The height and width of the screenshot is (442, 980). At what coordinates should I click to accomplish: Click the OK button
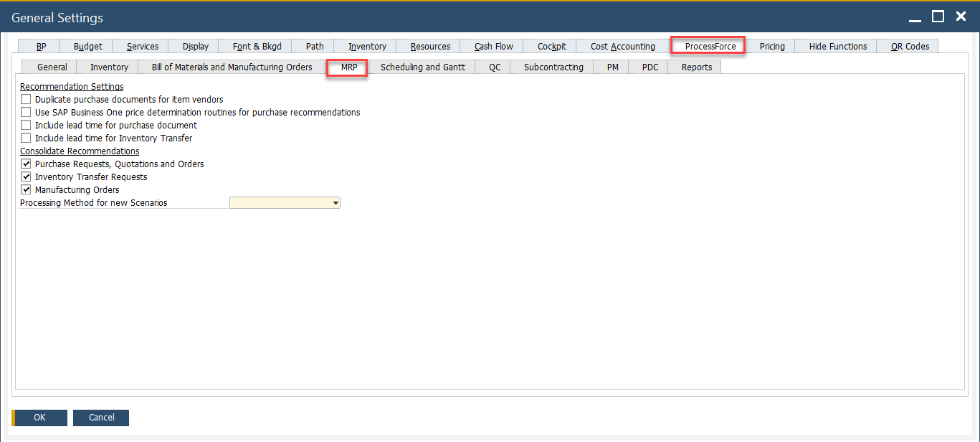(x=39, y=418)
